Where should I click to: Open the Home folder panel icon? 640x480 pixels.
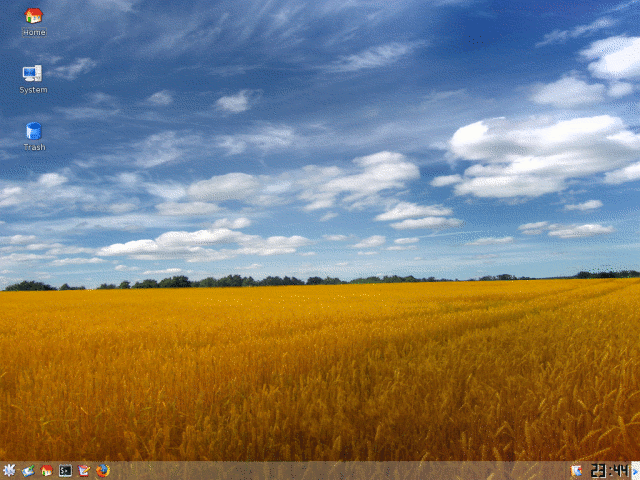point(47,471)
